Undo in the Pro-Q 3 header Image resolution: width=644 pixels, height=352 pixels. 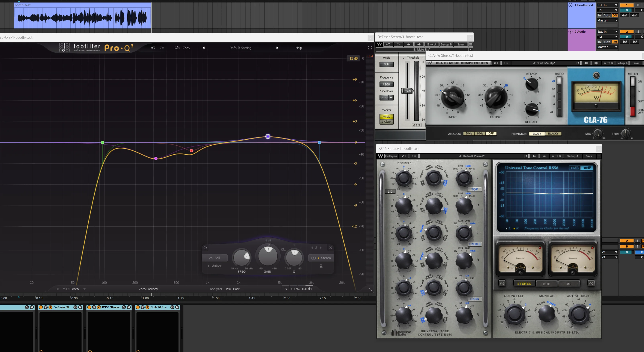(x=153, y=48)
